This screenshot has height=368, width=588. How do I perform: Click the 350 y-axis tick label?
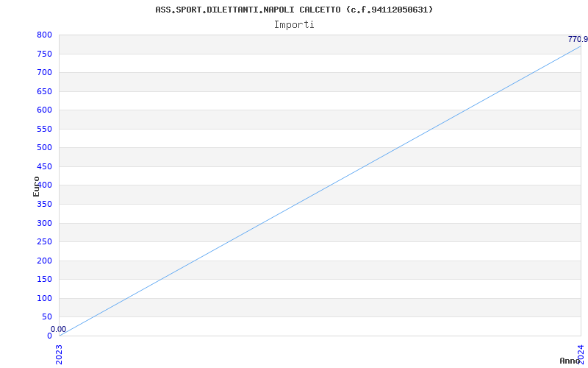tap(44, 205)
